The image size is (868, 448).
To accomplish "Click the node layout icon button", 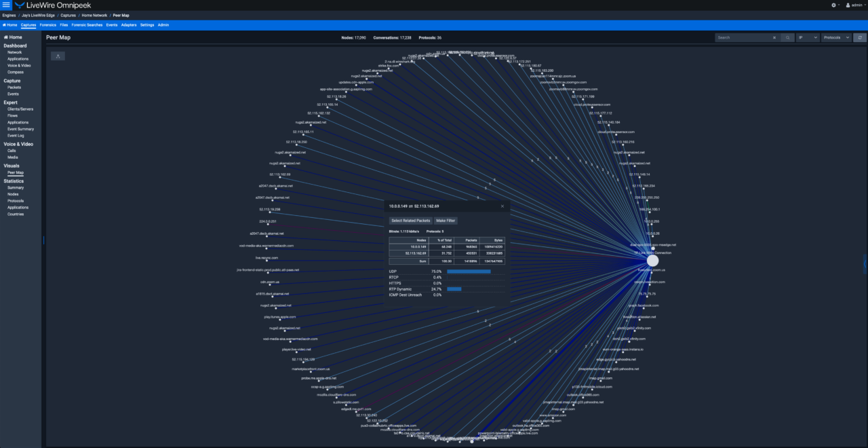I will click(x=58, y=56).
